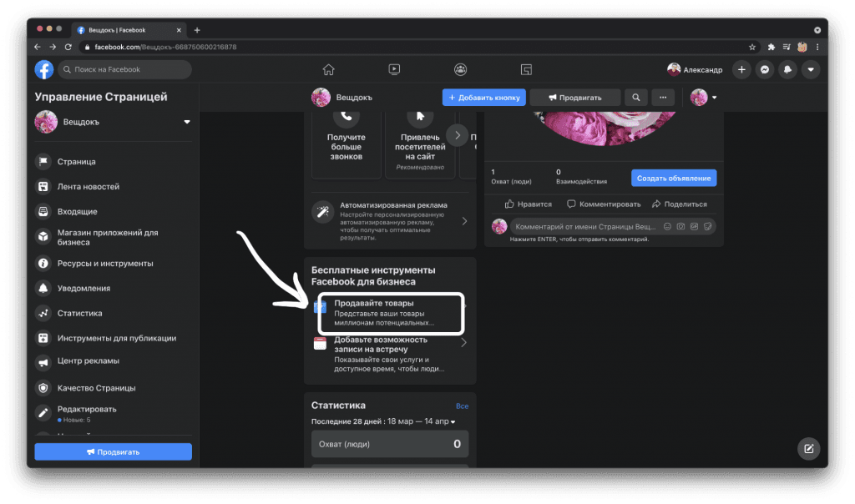Viewport: 855px width, 504px height.
Task: Click the plus Create icon in header
Action: (x=741, y=70)
